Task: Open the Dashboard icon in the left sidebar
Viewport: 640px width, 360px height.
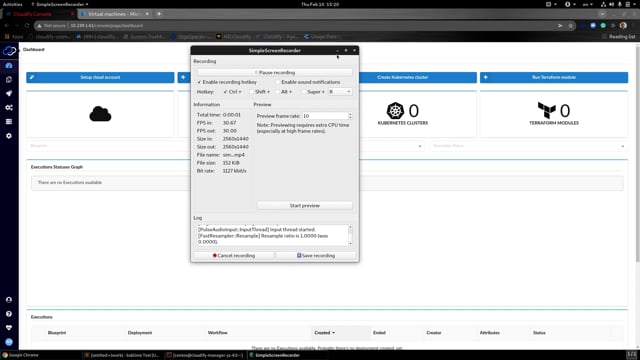Action: 9,65
